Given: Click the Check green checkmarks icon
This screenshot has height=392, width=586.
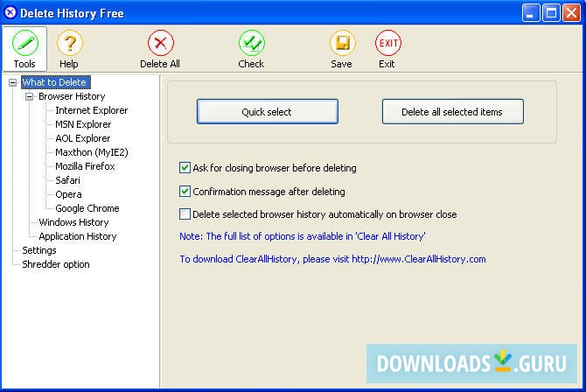Looking at the screenshot, I should (x=252, y=43).
